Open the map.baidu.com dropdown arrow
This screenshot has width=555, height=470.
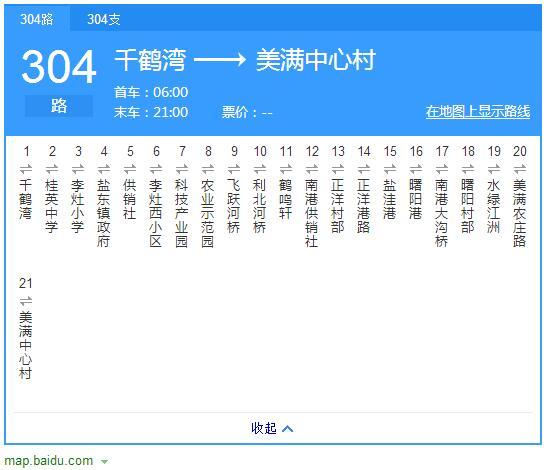click(104, 461)
